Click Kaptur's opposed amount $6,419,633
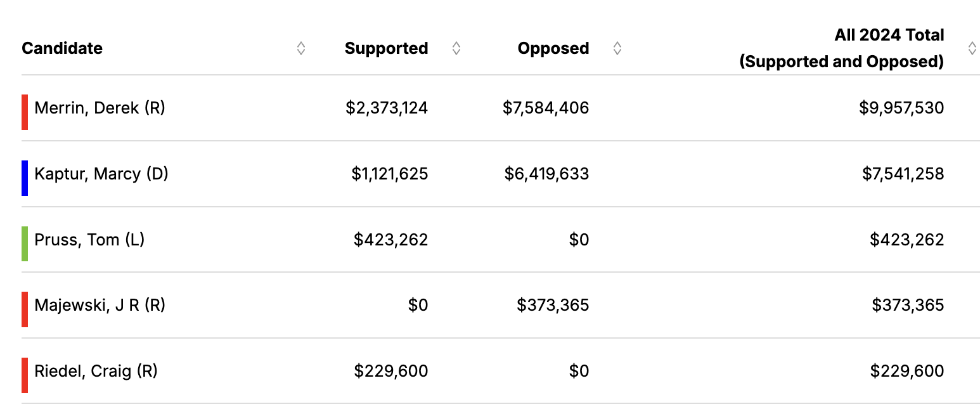Screen dimensions: 980x416 point(546,174)
